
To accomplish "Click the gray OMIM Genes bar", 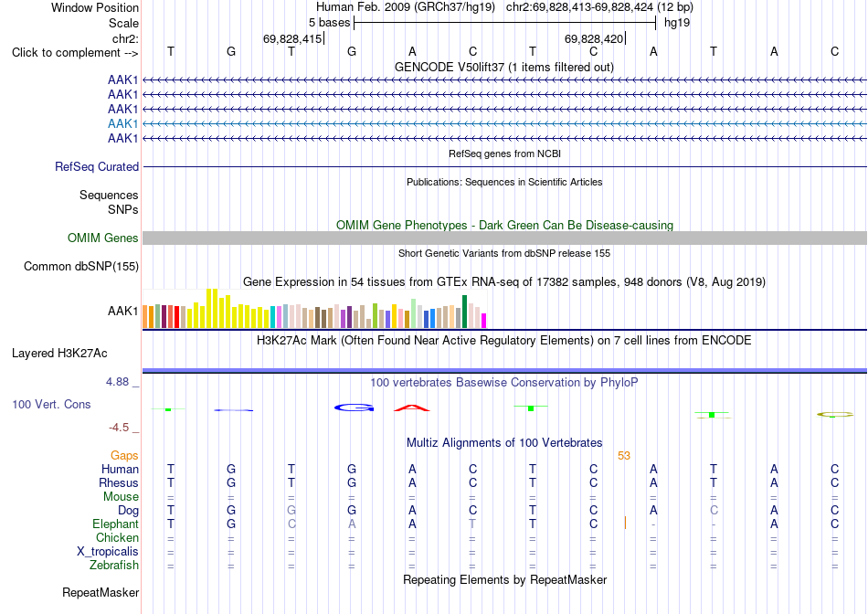I will point(504,238).
